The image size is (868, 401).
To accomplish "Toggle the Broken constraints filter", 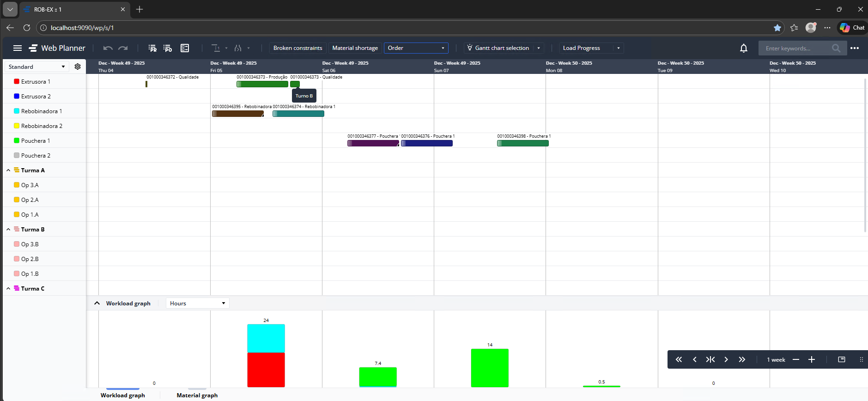I will [x=297, y=48].
